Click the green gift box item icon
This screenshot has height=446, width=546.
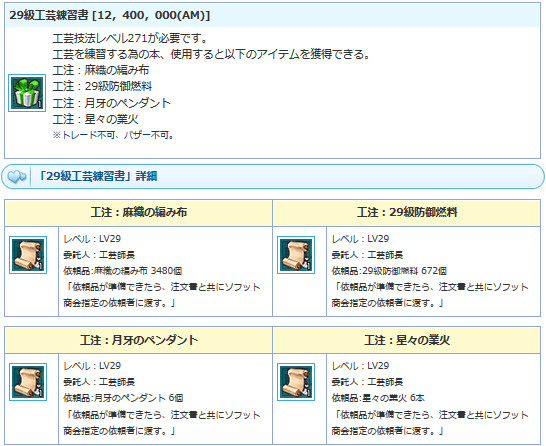(x=27, y=93)
